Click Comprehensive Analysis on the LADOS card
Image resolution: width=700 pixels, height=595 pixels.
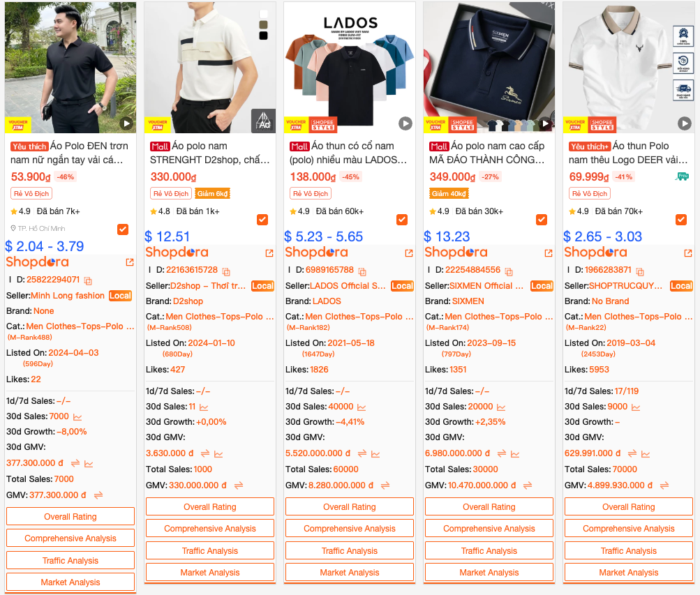point(350,529)
